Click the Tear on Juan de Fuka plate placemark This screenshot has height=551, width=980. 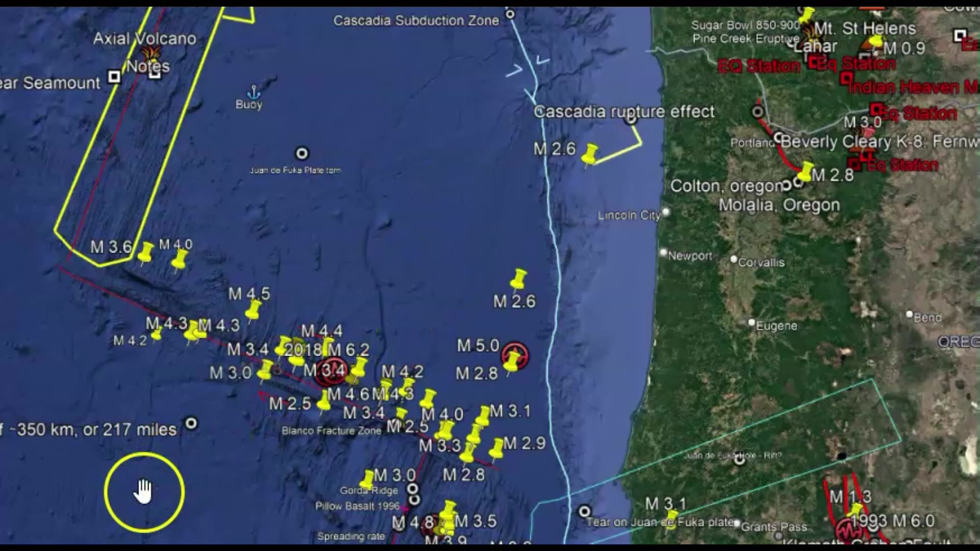pyautogui.click(x=585, y=511)
